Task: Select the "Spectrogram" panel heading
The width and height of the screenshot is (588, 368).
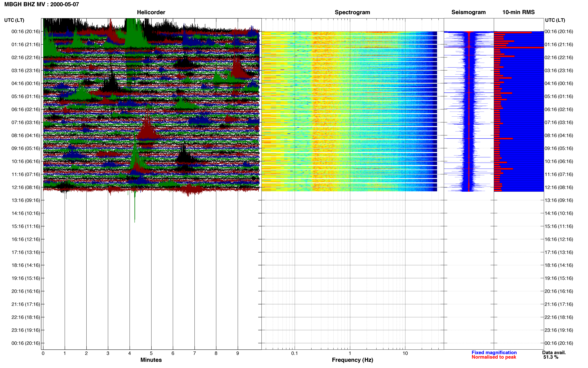Action: tap(352, 12)
